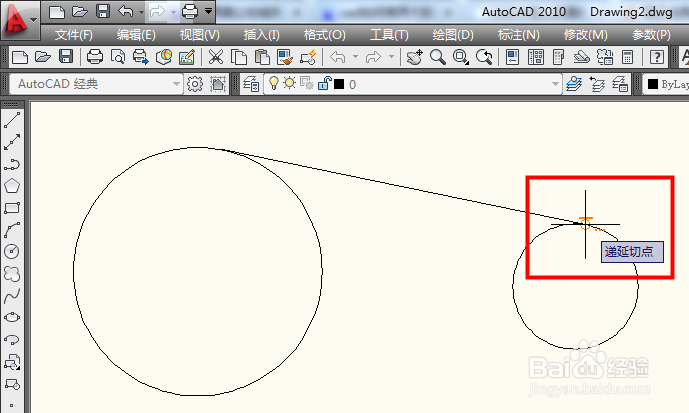Click Make Object's Layer Current icon
The image size is (689, 413).
point(574,83)
